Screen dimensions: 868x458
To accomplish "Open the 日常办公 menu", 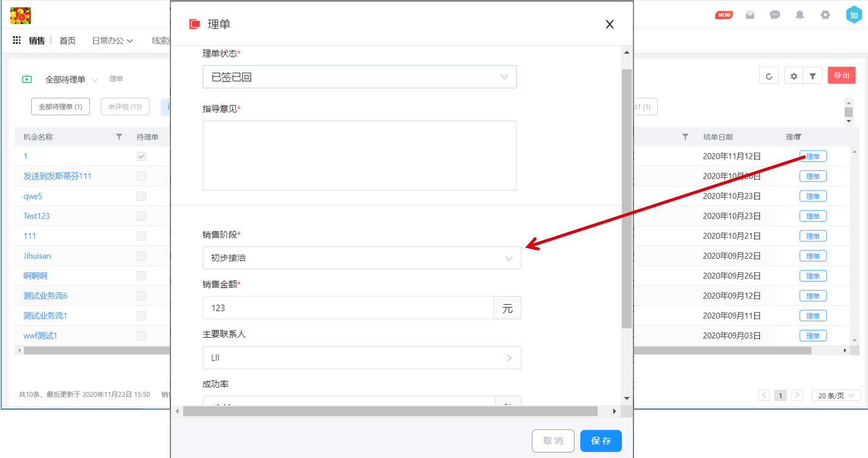I will click(x=112, y=41).
